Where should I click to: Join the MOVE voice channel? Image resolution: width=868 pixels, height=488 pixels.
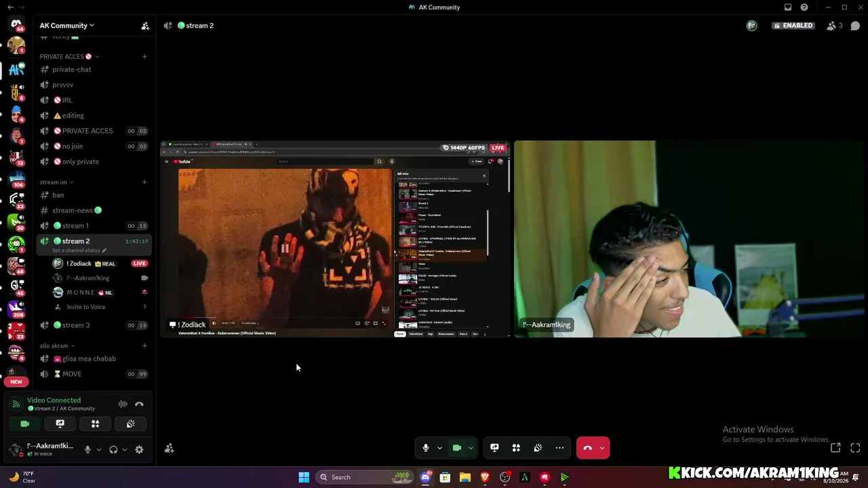[x=94, y=374]
